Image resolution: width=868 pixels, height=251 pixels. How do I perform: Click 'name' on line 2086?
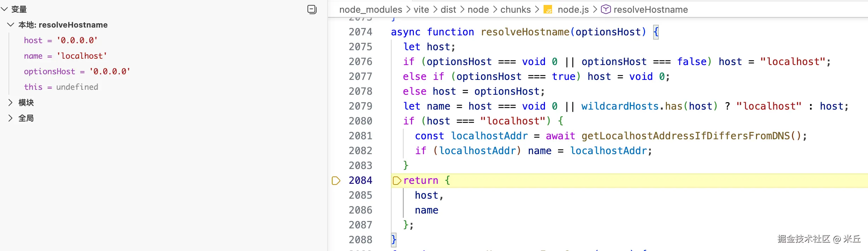(x=427, y=210)
